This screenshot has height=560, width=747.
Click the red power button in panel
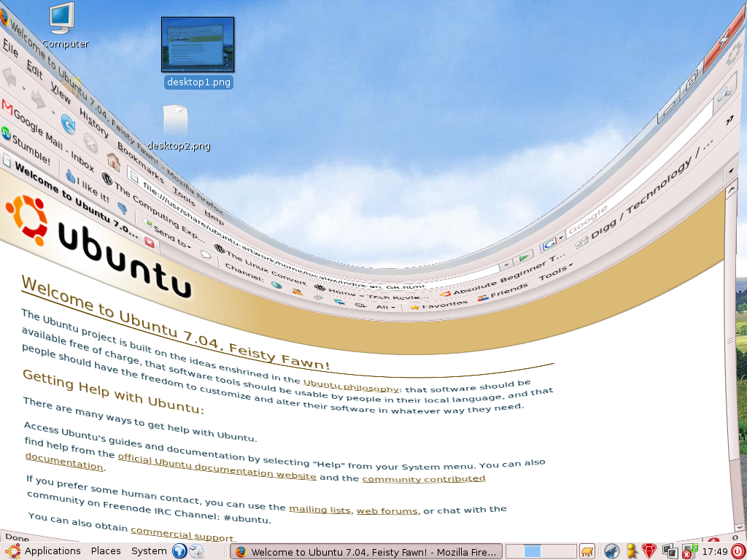738,551
